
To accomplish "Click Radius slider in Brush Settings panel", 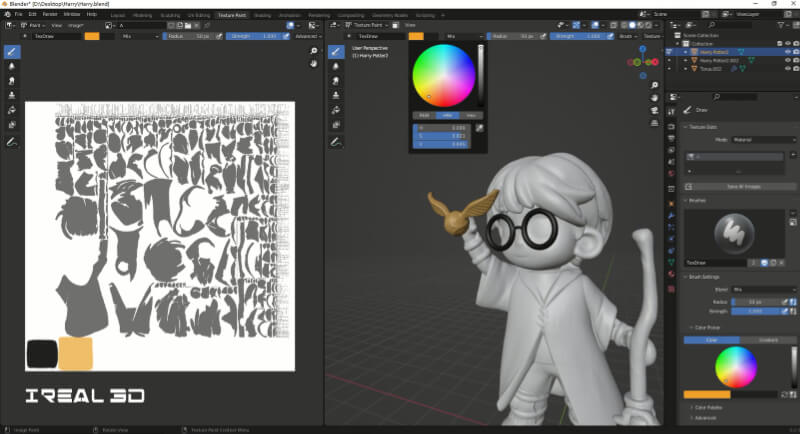I will coord(757,302).
